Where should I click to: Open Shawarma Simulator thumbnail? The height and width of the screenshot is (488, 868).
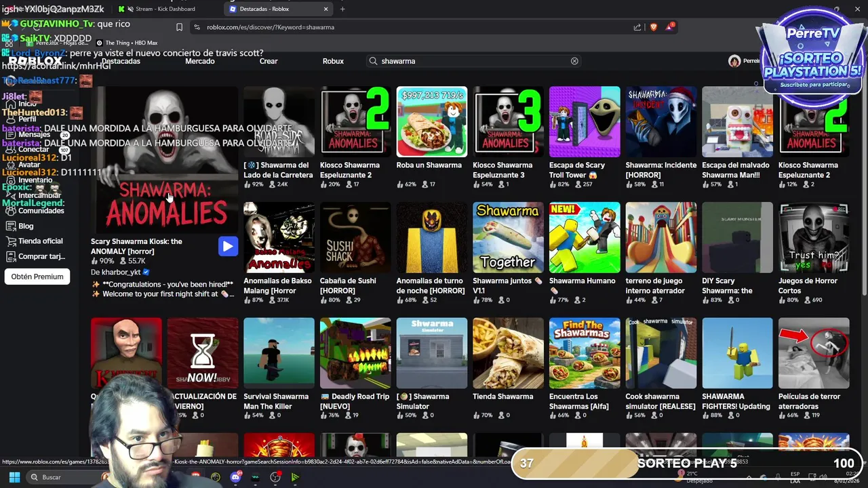tap(432, 353)
